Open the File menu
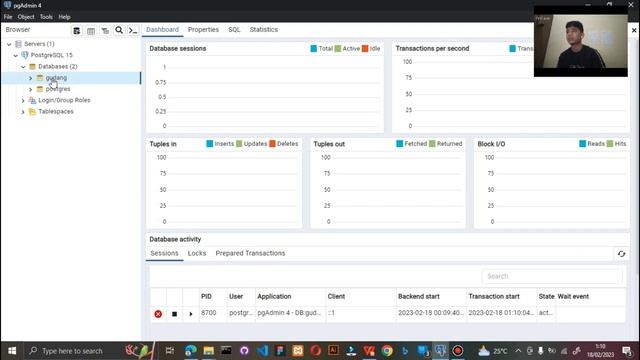 [8, 17]
